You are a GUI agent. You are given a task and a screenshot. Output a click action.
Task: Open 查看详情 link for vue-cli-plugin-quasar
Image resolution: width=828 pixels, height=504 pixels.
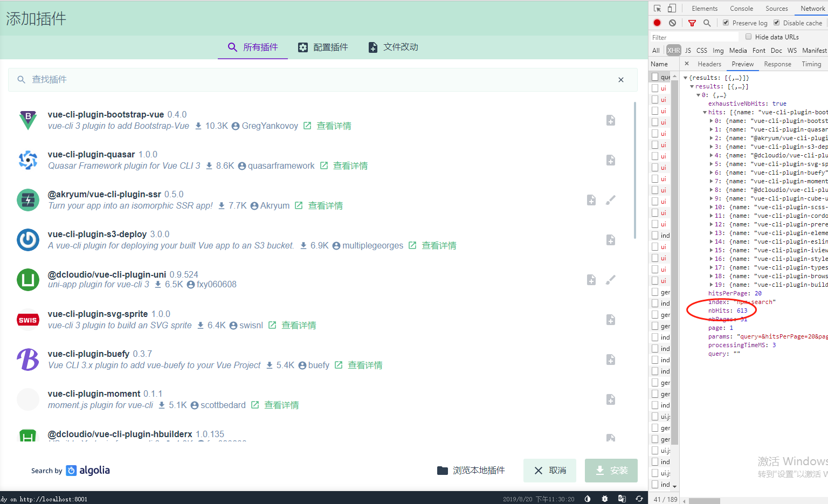350,165
